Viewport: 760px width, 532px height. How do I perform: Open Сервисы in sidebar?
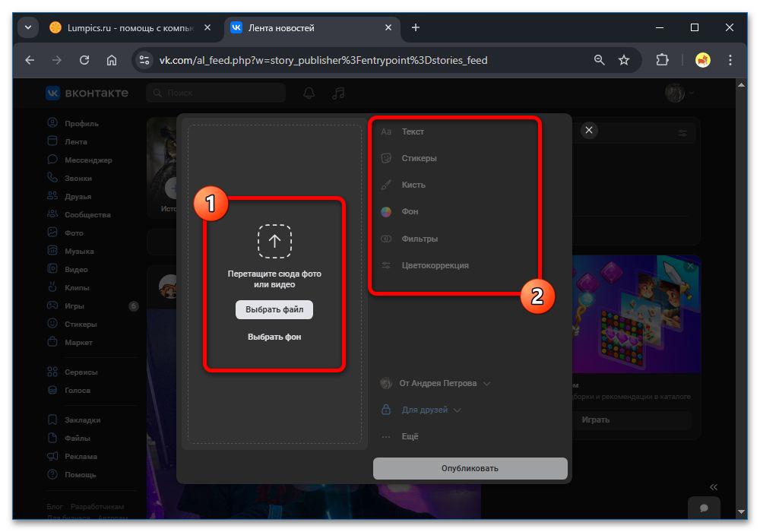(x=73, y=372)
